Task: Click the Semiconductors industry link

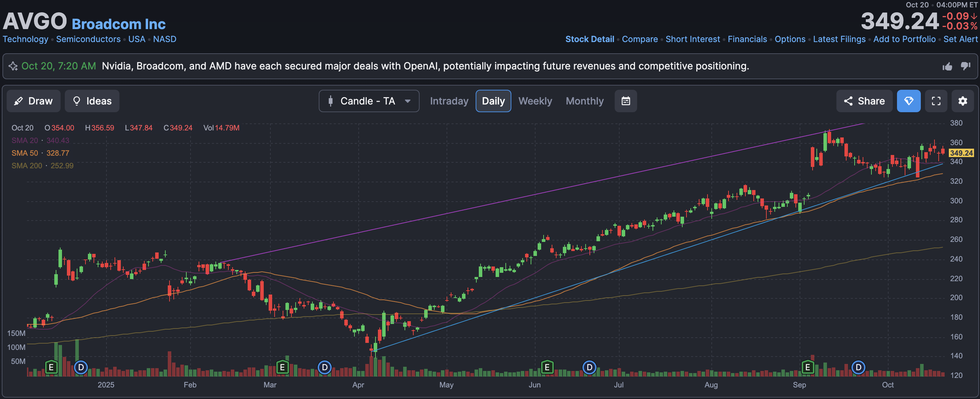Action: [x=88, y=39]
